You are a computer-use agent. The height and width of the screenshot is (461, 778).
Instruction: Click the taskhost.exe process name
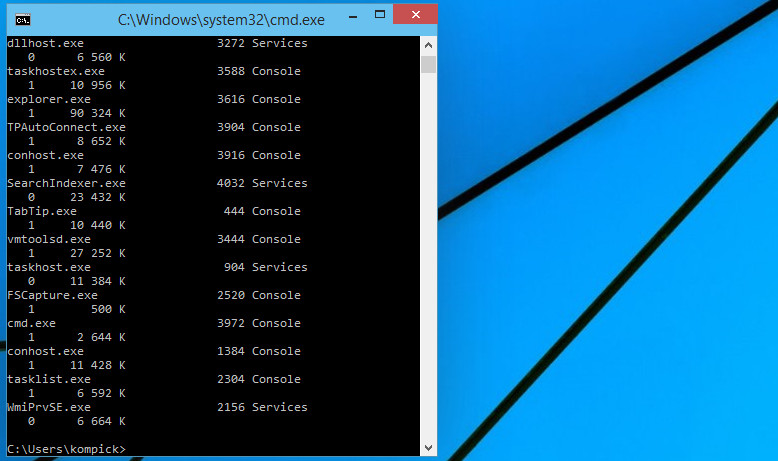49,267
